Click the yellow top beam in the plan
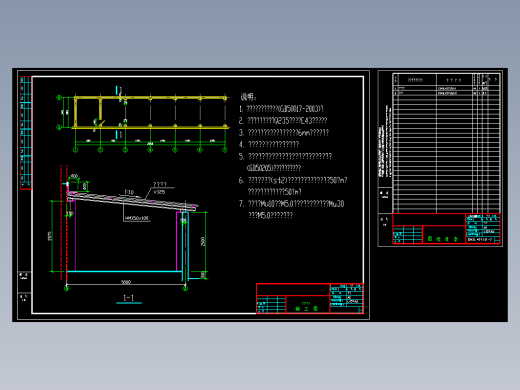Image resolution: width=520 pixels, height=390 pixels. (x=150, y=98)
